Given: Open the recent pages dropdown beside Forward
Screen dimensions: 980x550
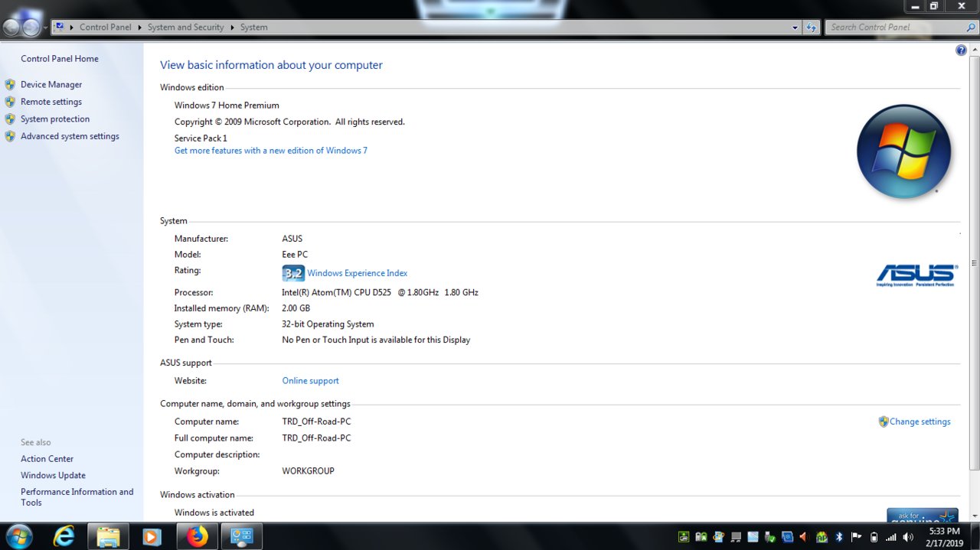Looking at the screenshot, I should (45, 28).
